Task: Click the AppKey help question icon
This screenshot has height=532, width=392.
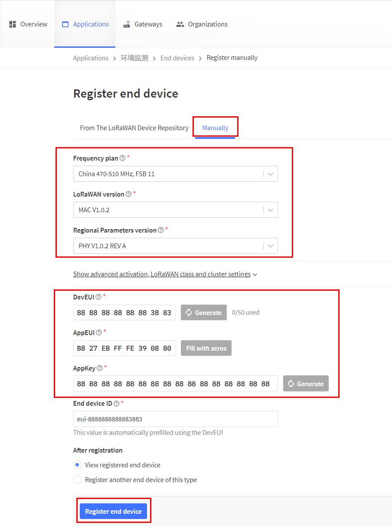Action: (100, 368)
